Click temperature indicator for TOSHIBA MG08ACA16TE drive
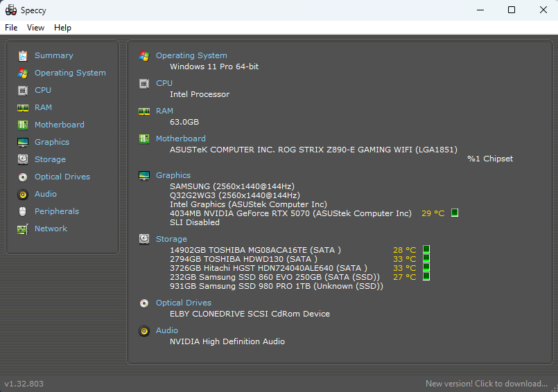Screen dimensions: 558x392 pyautogui.click(x=426, y=249)
